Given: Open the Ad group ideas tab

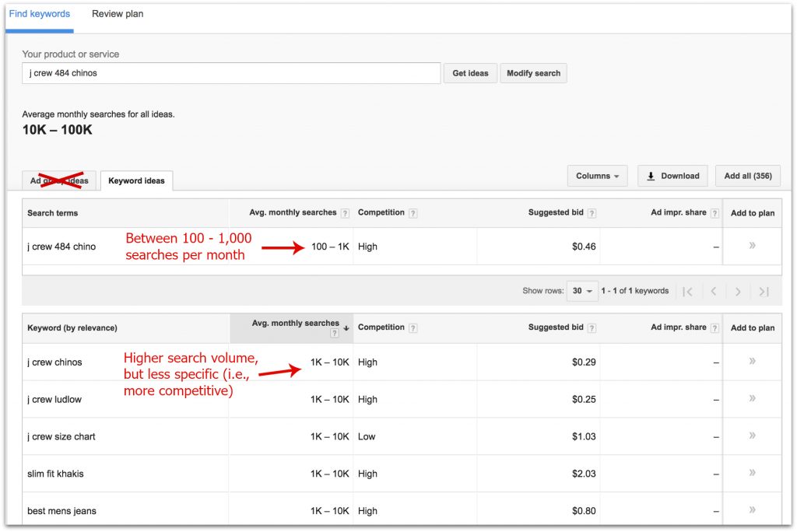Looking at the screenshot, I should pos(59,180).
